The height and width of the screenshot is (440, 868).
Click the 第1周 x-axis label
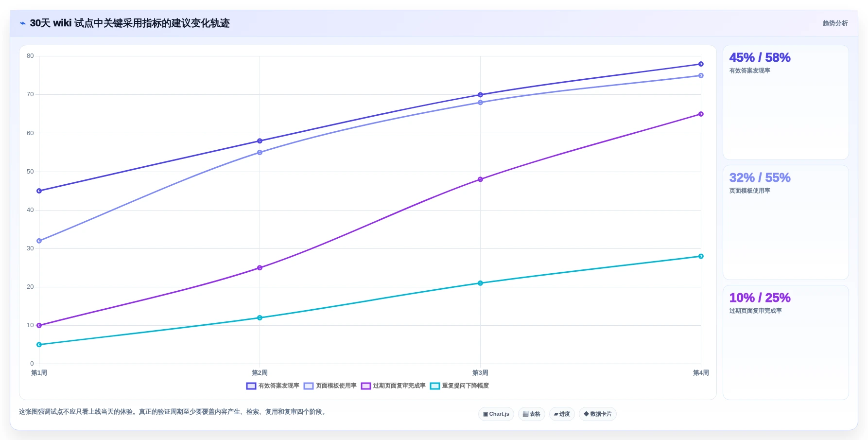39,373
